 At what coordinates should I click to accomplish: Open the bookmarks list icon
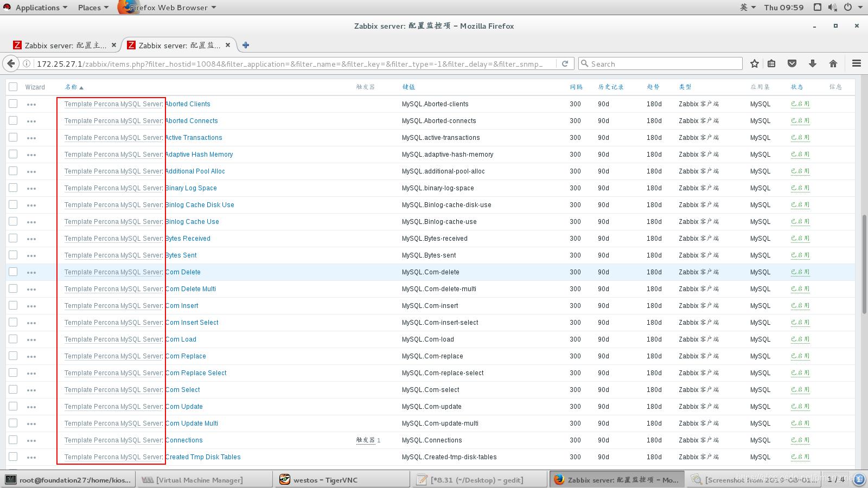(771, 63)
